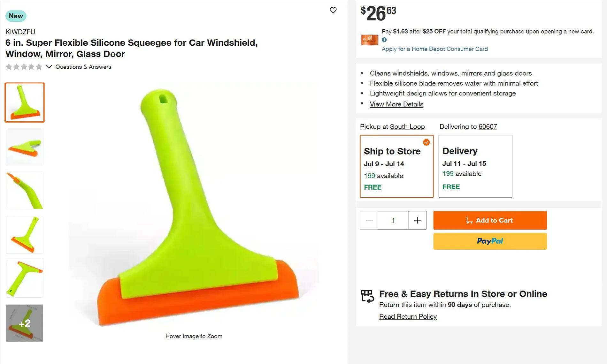Click the minus quantity icon
This screenshot has width=607, height=364.
369,220
